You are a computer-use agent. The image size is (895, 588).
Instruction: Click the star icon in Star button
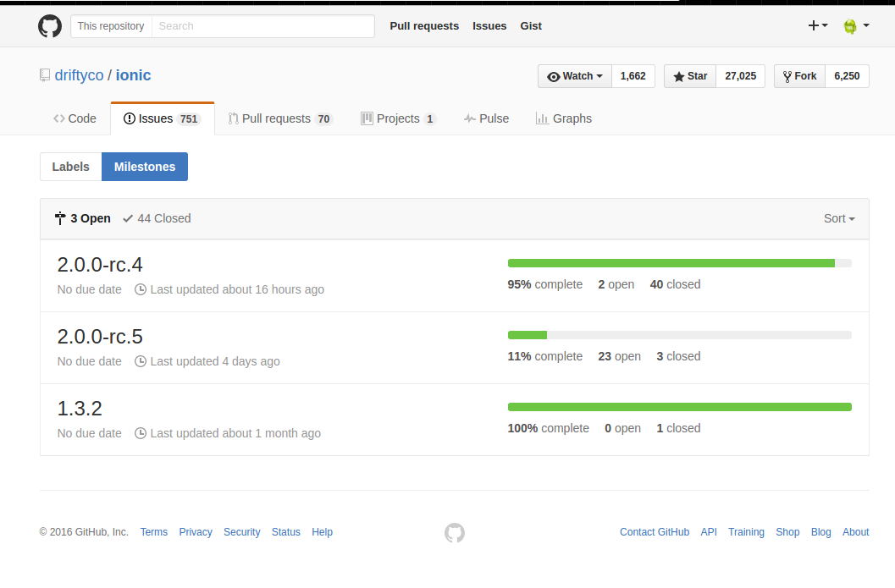pyautogui.click(x=679, y=76)
